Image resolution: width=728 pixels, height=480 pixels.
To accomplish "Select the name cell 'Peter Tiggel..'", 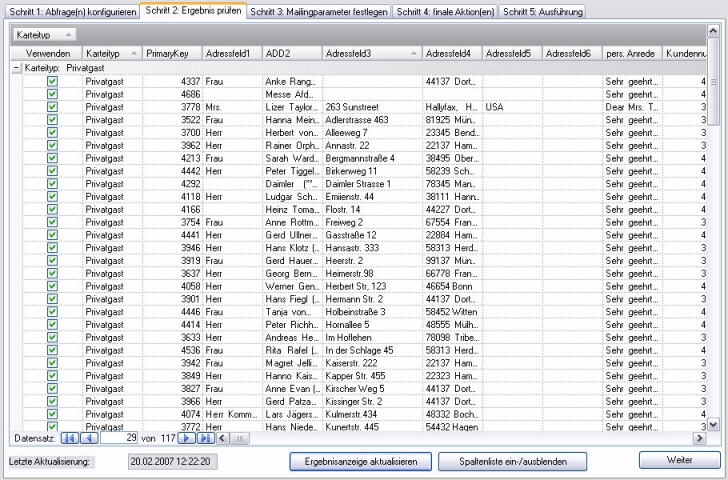I will [292, 171].
